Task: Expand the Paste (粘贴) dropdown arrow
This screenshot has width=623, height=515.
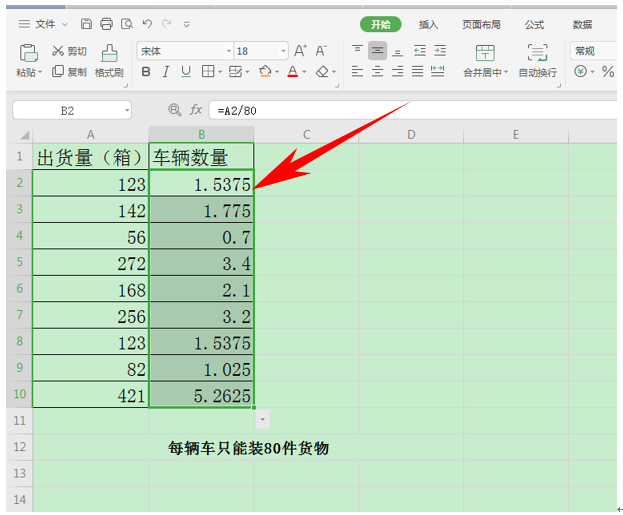Action: click(x=40, y=72)
